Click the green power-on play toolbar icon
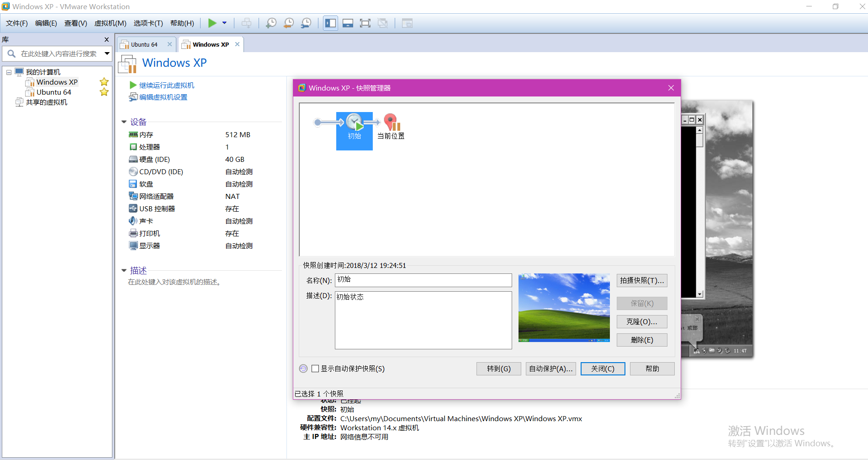The image size is (868, 460). click(x=212, y=23)
